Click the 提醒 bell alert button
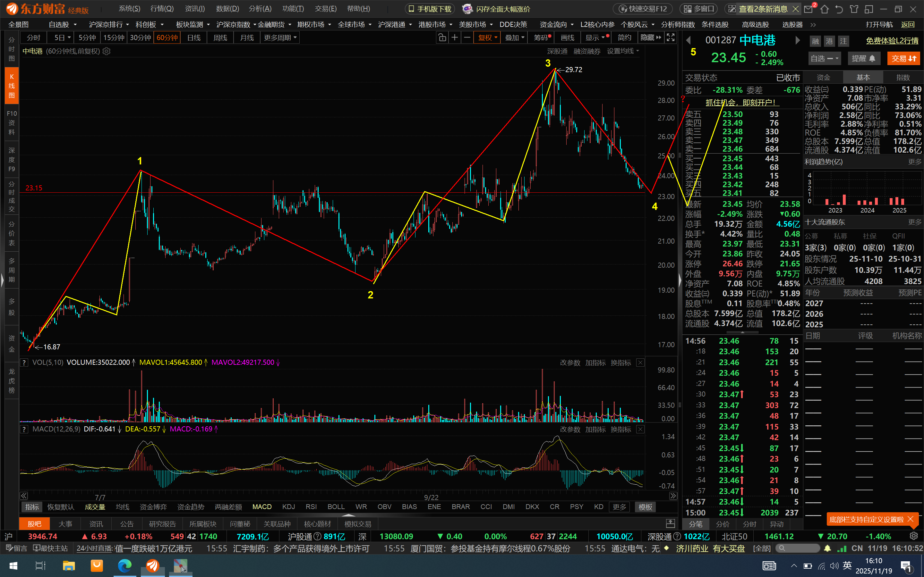The image size is (924, 577). (863, 58)
